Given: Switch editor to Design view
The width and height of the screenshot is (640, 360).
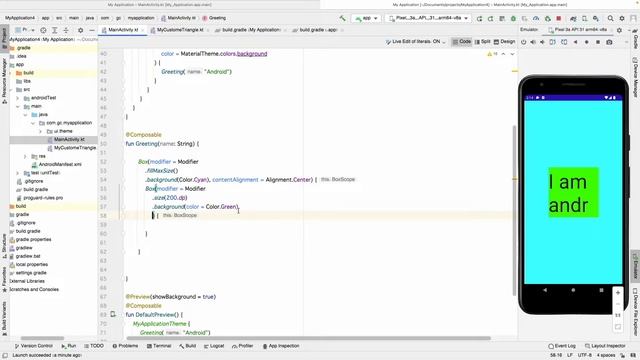Looking at the screenshot, I should [x=504, y=42].
